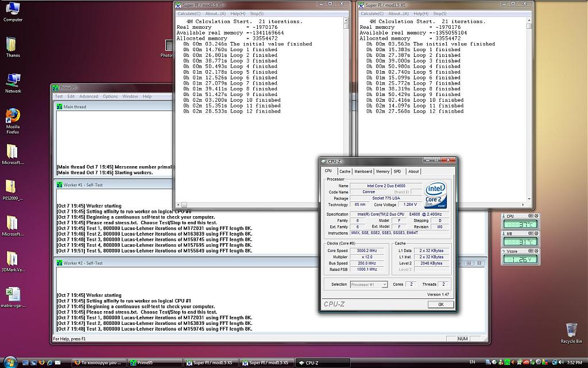Click the Core Voltage value 1.264 V
This screenshot has width=588, height=368.
click(x=409, y=205)
